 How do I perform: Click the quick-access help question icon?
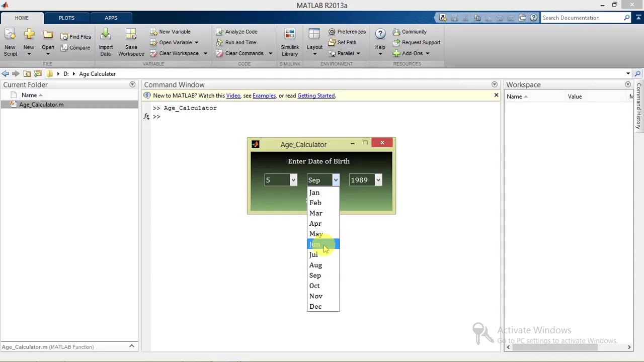tap(533, 18)
